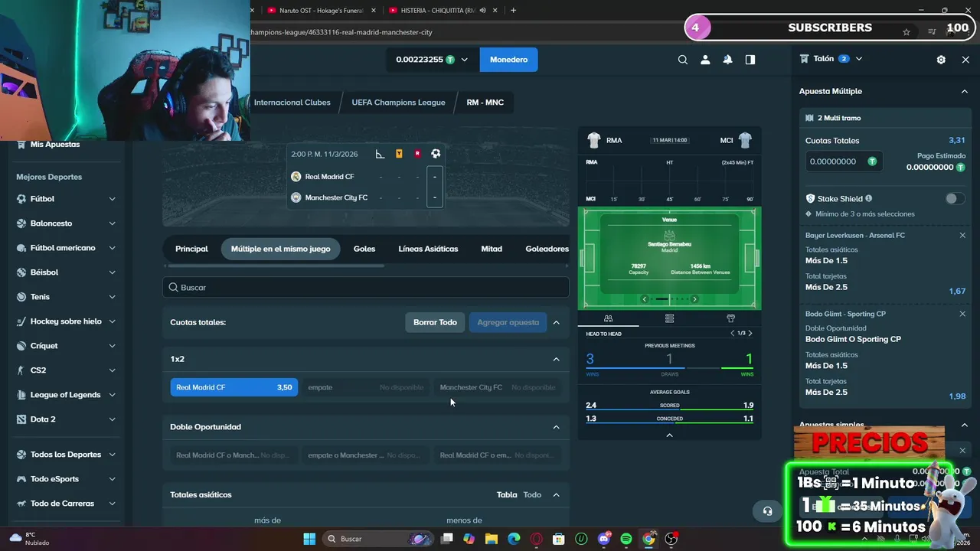
Task: Open head-to-head tab icon in the match widget
Action: [608, 318]
